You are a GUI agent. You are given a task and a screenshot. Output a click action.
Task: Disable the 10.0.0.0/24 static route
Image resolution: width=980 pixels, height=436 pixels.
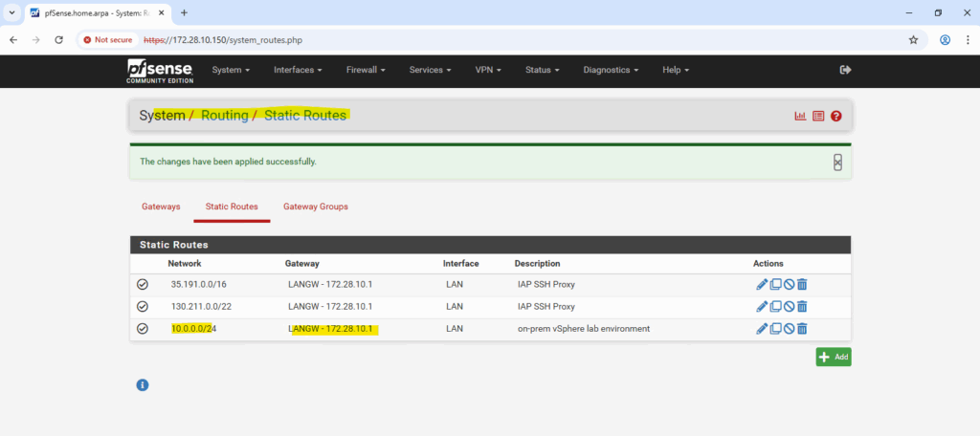tap(790, 329)
